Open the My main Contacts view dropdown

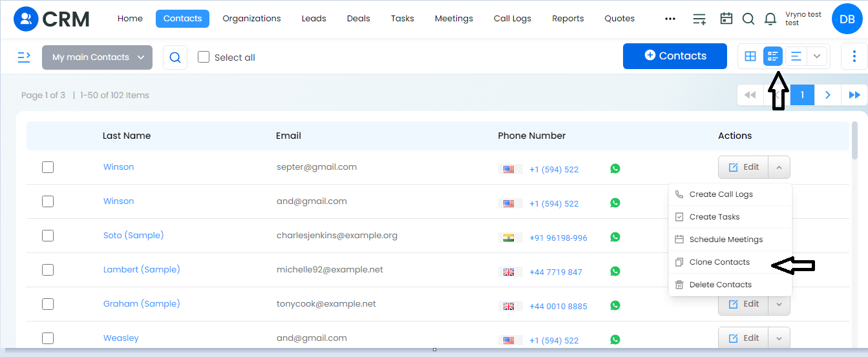97,57
